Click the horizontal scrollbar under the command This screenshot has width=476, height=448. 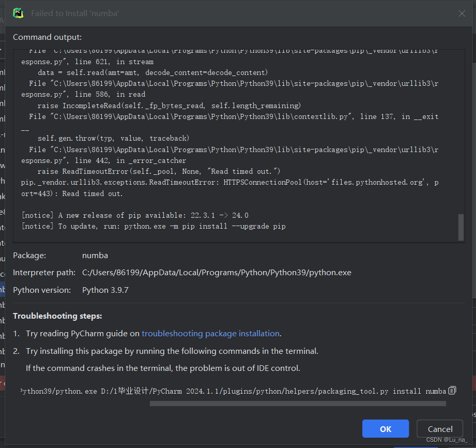coord(298,404)
